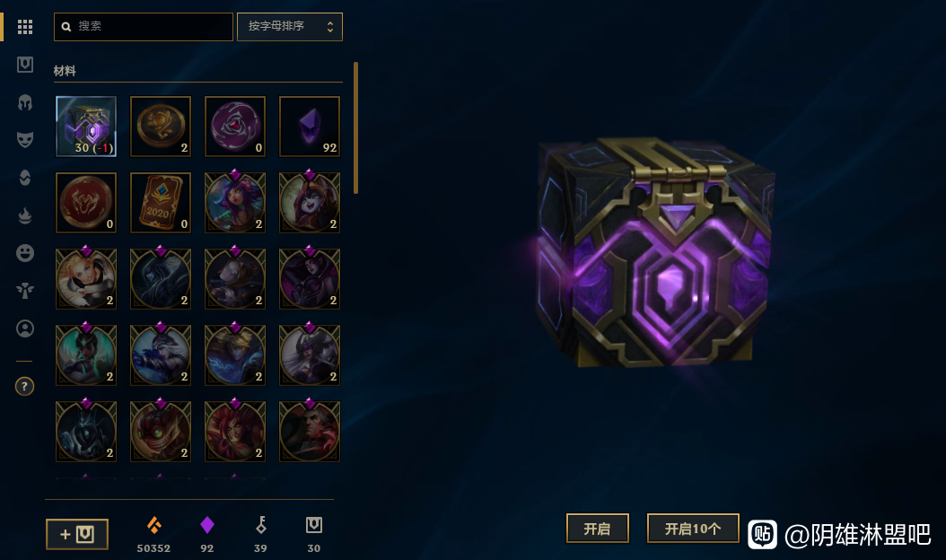Click the key fragment counter icon 39
The height and width of the screenshot is (560, 946).
click(260, 525)
